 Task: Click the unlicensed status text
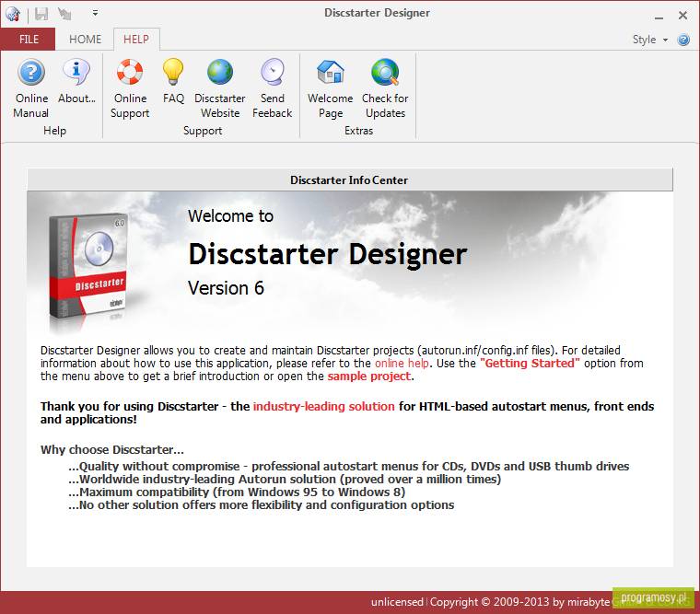397,602
